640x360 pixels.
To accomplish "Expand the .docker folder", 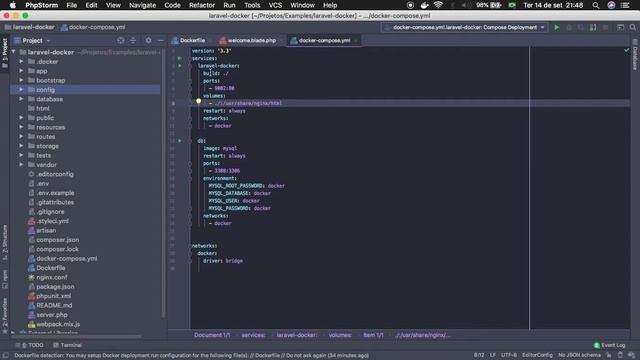I will pyautogui.click(x=21, y=61).
